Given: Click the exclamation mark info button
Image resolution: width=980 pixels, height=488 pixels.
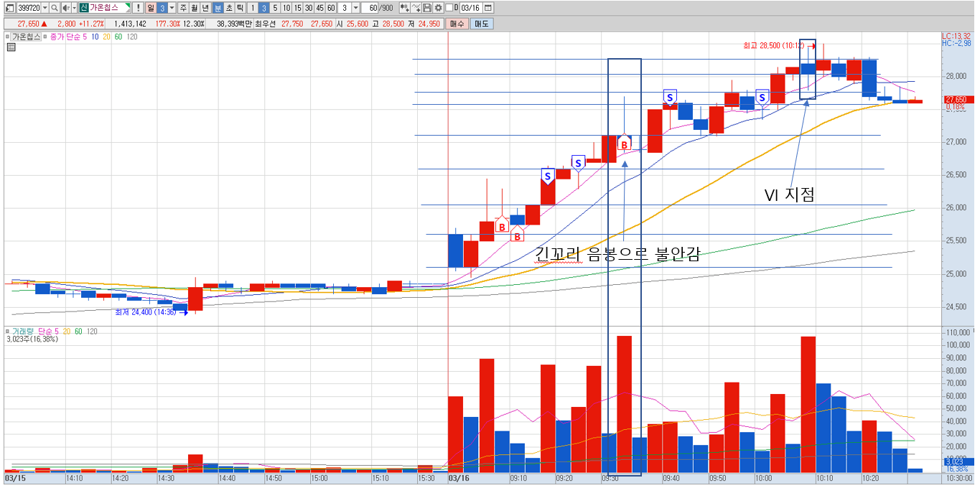Looking at the screenshot, I should [138, 8].
